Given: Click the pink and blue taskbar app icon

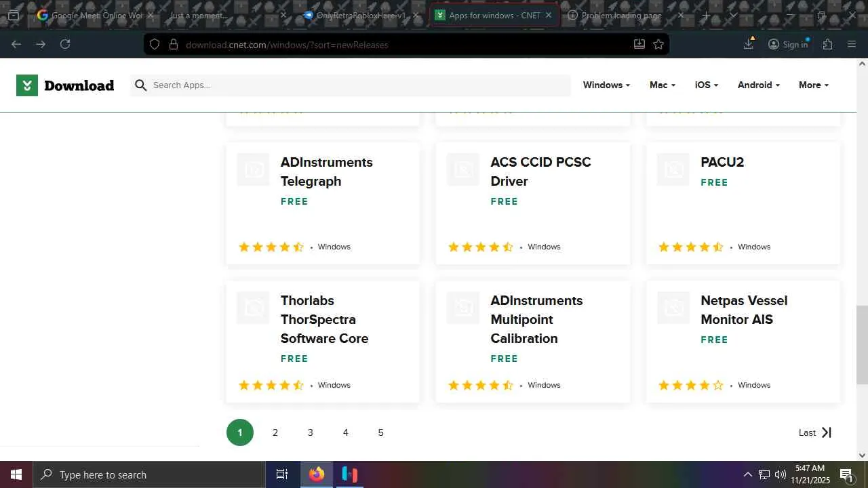Looking at the screenshot, I should coord(349,474).
